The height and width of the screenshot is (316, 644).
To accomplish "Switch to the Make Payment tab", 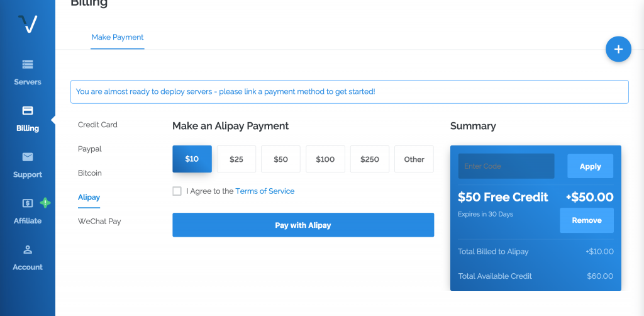I will pyautogui.click(x=118, y=37).
